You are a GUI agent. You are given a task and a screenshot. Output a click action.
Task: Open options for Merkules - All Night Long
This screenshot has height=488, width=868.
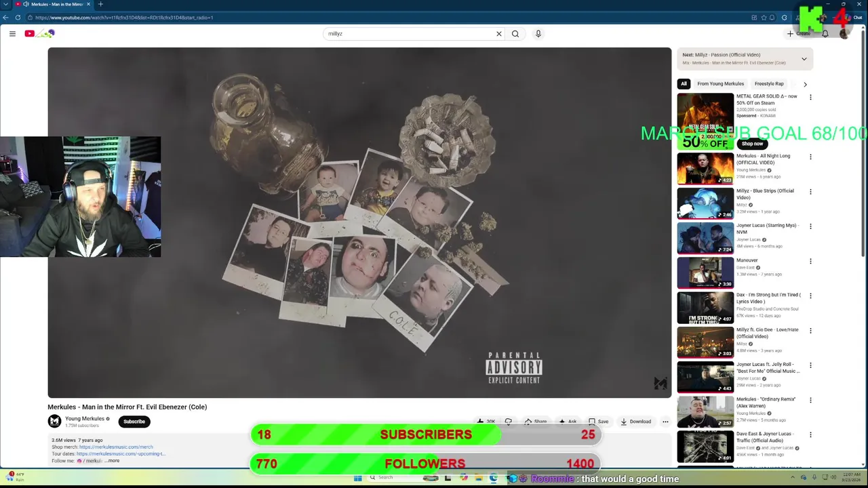(810, 157)
